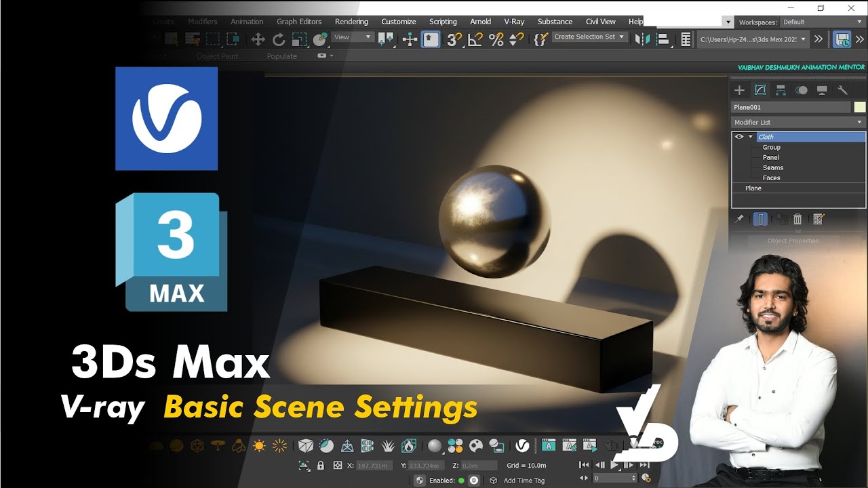Image resolution: width=868 pixels, height=488 pixels.
Task: Click the Play Animation button
Action: pos(615,465)
